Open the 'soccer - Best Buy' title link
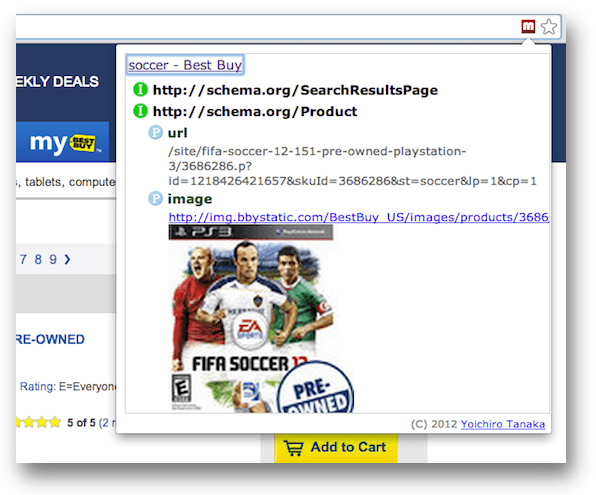Image resolution: width=596 pixels, height=495 pixels. click(185, 65)
